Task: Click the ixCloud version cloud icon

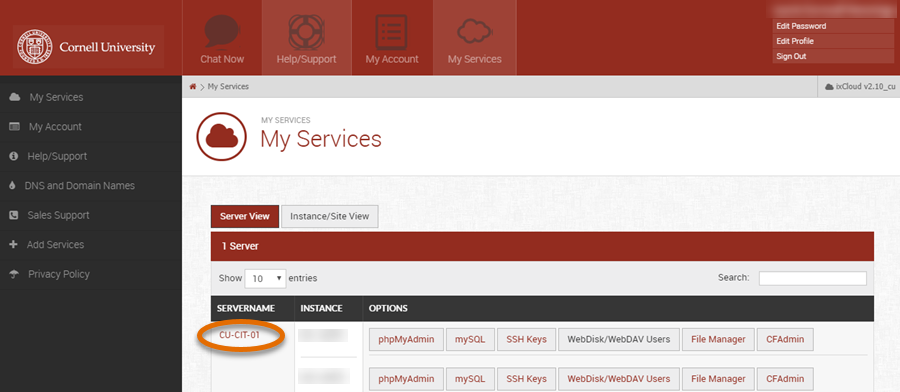Action: 829,87
